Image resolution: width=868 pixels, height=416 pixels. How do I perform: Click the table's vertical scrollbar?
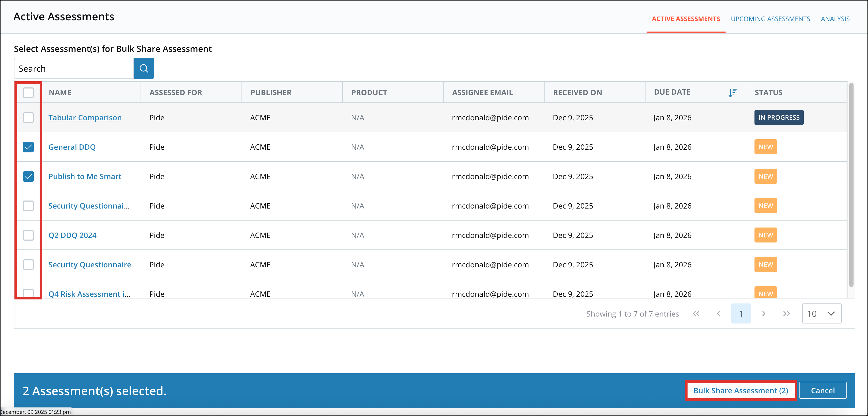click(x=851, y=185)
